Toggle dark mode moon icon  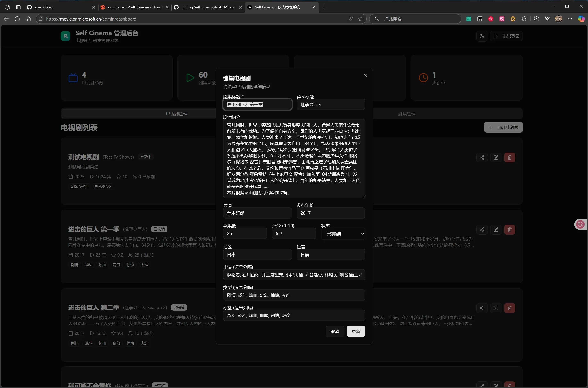[481, 36]
